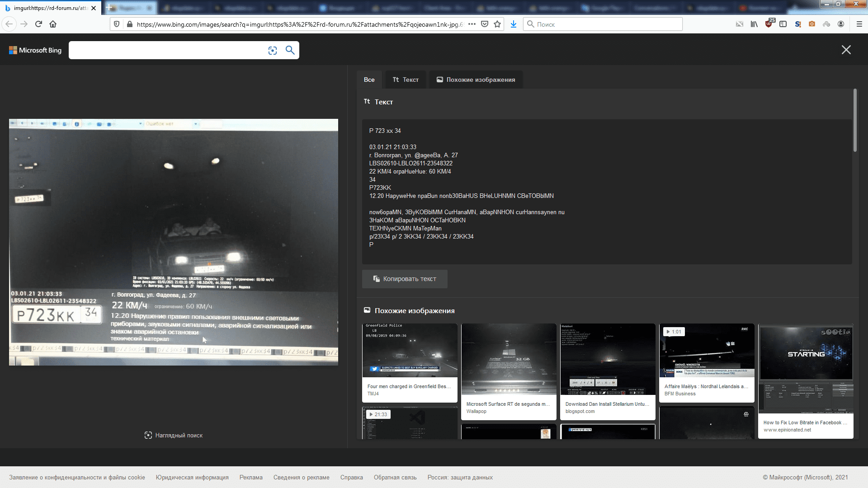The image size is (868, 488).
Task: Open page actions three-dots menu
Action: [x=472, y=24]
